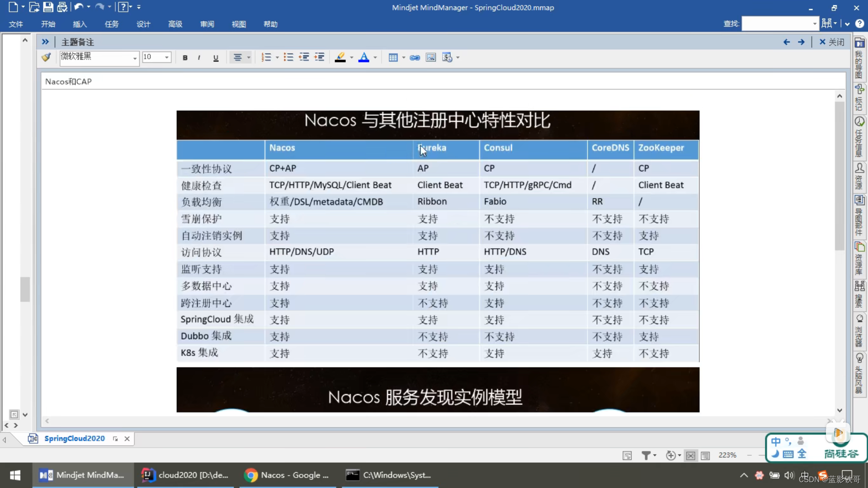Click the double-chevron button on the notes pane header

pos(45,42)
